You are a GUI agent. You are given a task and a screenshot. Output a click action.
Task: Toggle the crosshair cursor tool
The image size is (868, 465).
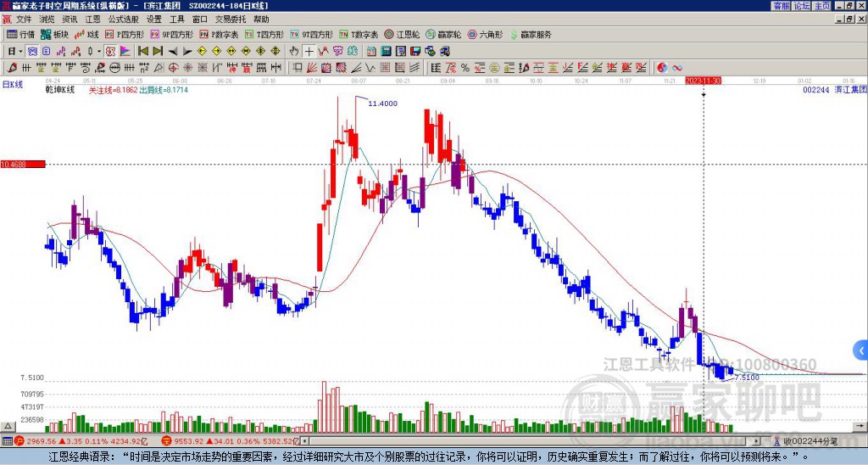[309, 52]
